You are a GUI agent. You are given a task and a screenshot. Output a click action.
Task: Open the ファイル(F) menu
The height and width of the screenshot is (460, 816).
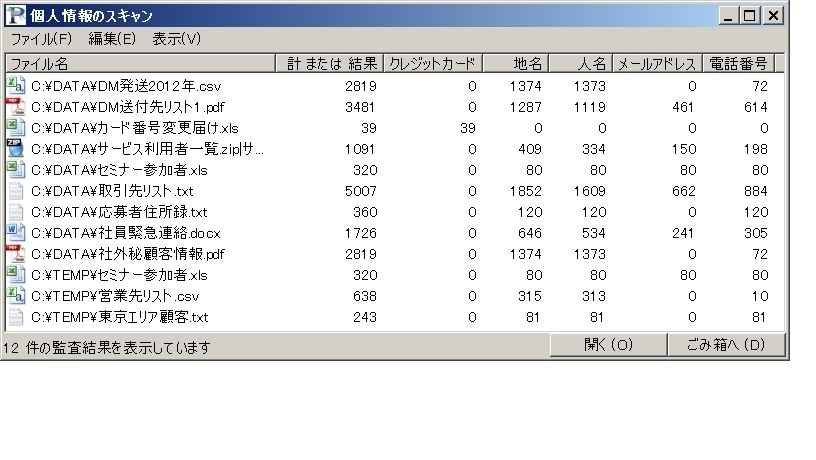pos(42,39)
